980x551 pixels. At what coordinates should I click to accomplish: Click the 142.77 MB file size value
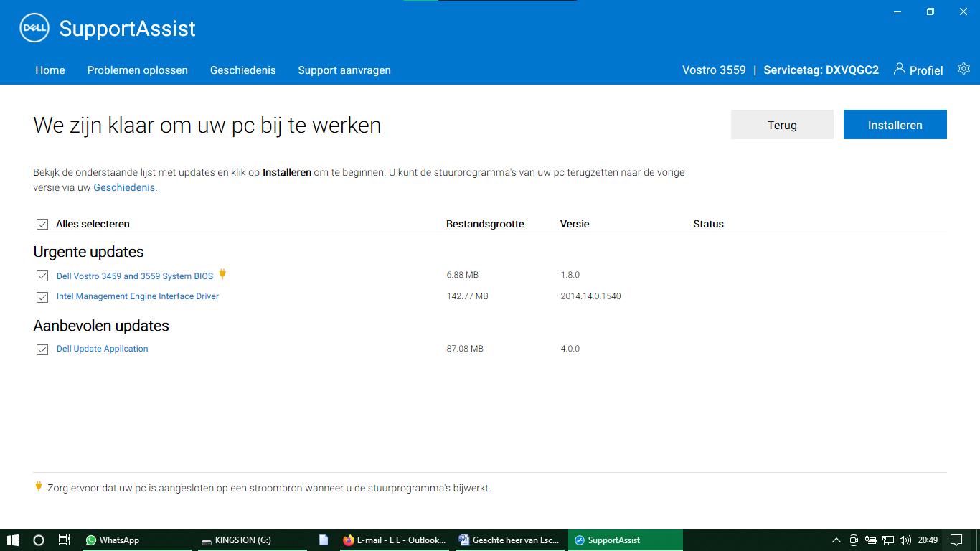(467, 296)
